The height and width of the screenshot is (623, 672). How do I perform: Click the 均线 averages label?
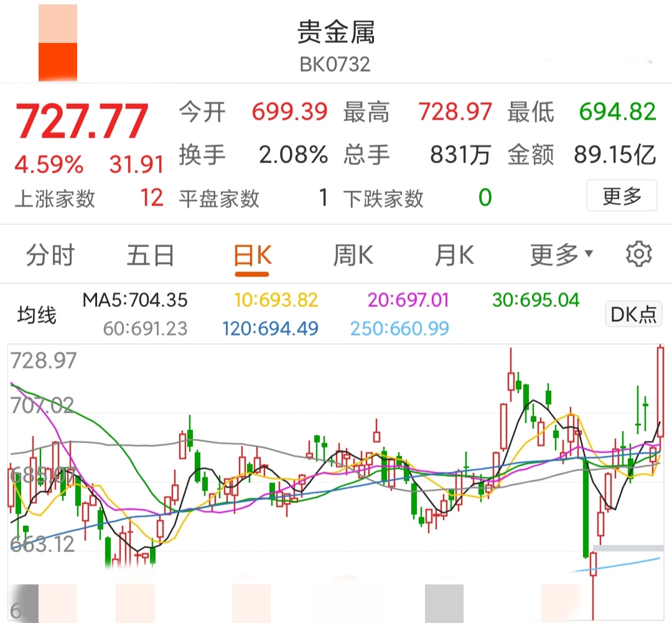(x=35, y=314)
